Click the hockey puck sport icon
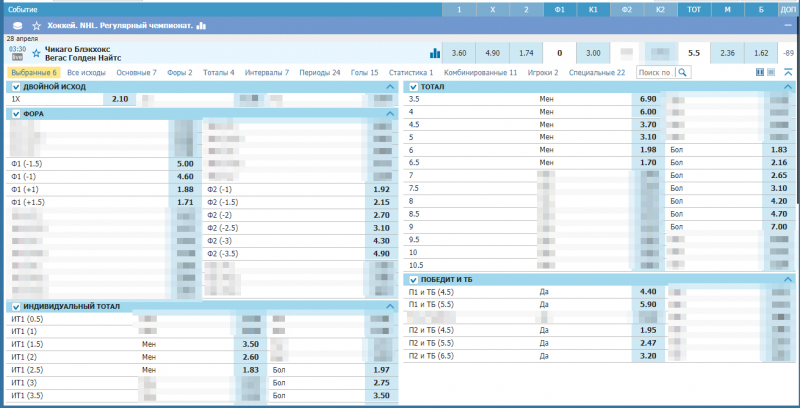 pos(16,25)
